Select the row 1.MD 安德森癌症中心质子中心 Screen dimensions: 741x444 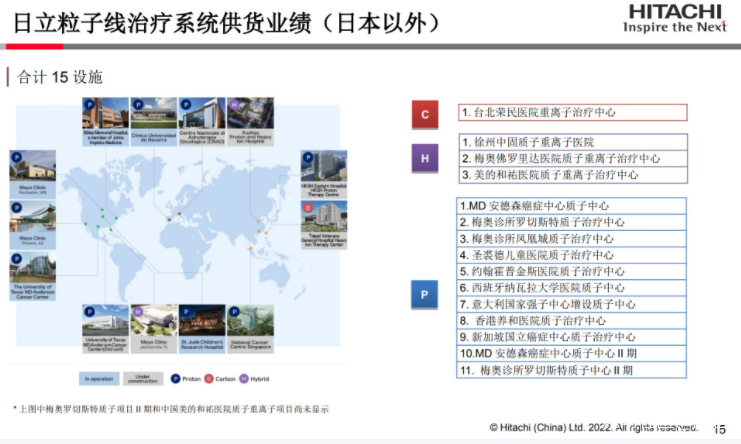(571, 206)
